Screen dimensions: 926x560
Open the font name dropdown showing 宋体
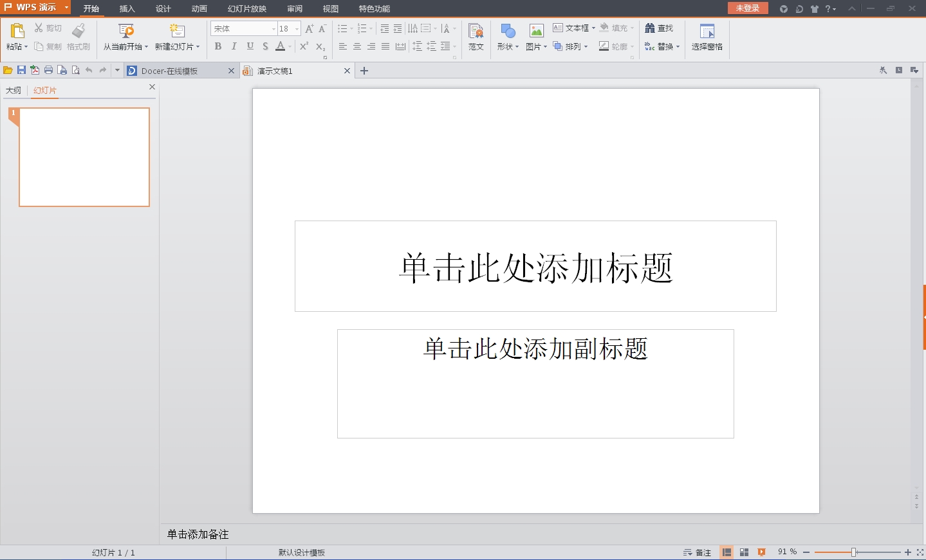(273, 29)
